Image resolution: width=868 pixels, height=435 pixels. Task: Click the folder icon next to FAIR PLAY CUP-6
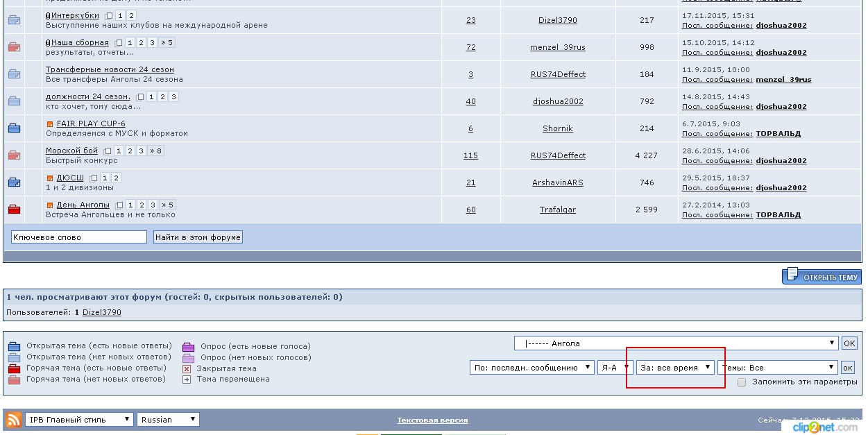point(14,128)
